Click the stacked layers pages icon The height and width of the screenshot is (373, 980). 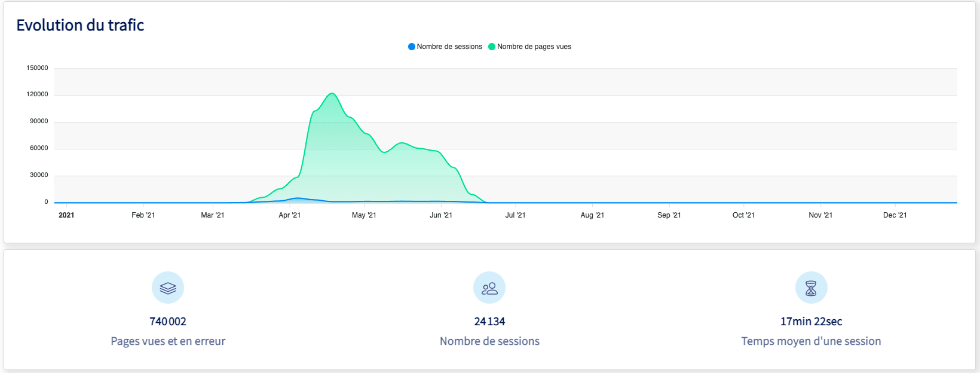click(x=168, y=288)
